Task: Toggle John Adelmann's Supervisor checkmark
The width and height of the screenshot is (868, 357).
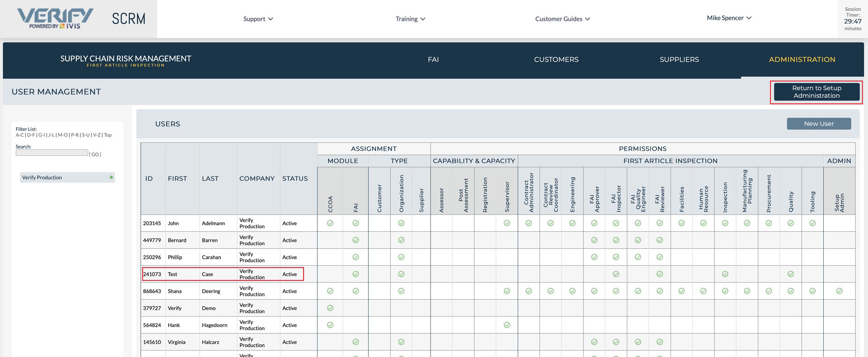Action: point(507,223)
